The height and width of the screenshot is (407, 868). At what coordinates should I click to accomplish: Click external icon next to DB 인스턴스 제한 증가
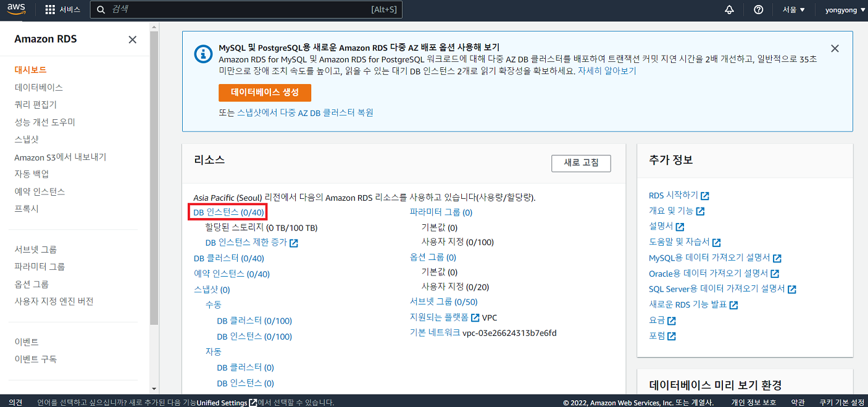294,243
